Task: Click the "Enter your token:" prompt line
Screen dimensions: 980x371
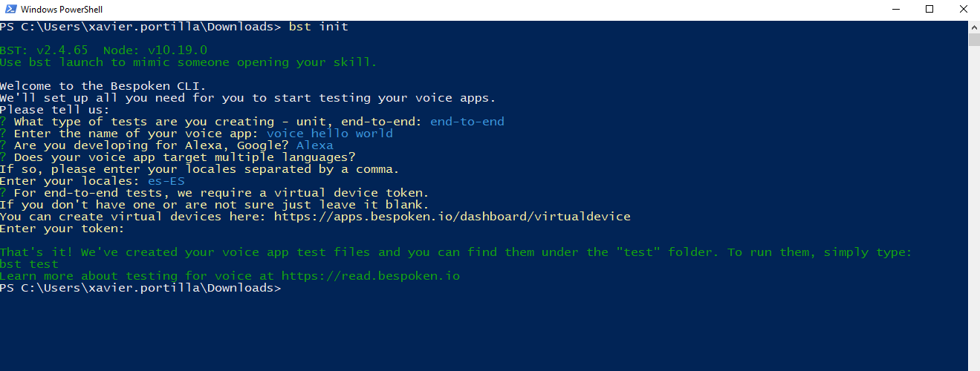Action: pyautogui.click(x=62, y=229)
